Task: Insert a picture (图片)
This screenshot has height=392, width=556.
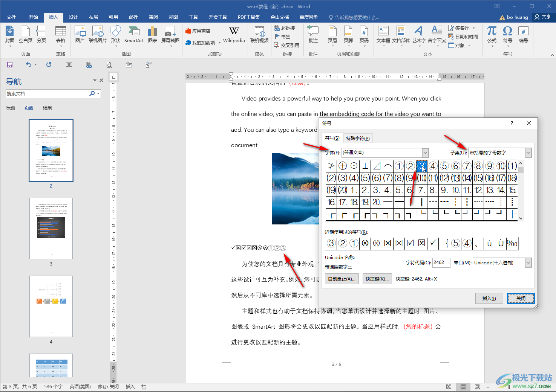Action: (x=80, y=35)
